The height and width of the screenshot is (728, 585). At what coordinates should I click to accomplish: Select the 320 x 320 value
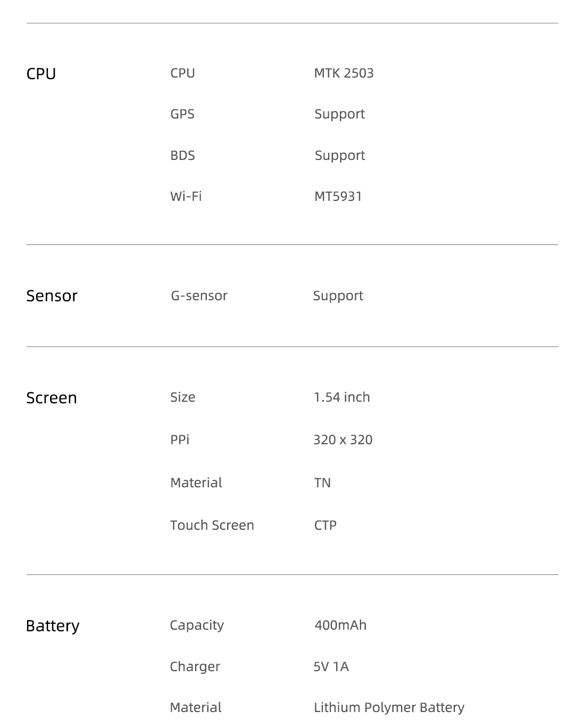tap(343, 439)
